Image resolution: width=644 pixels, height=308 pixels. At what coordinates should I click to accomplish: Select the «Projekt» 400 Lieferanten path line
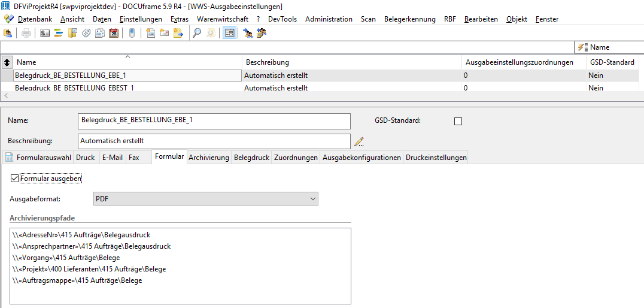tap(89, 269)
